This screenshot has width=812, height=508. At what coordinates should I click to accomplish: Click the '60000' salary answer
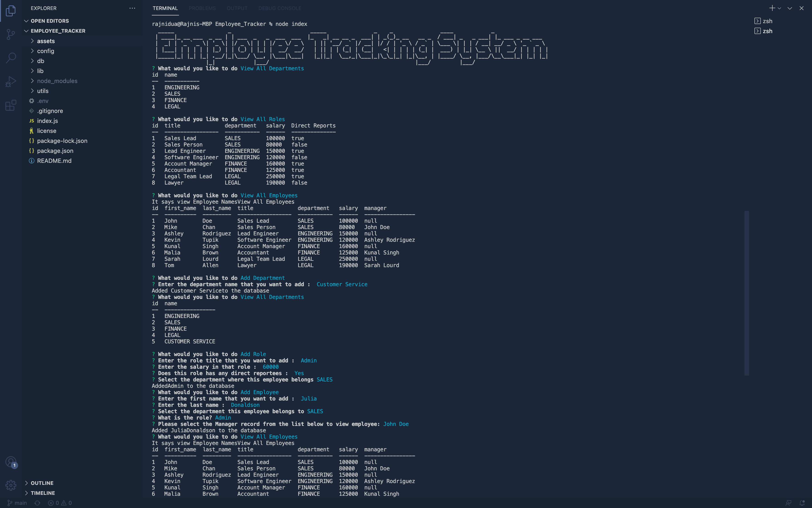point(271,367)
